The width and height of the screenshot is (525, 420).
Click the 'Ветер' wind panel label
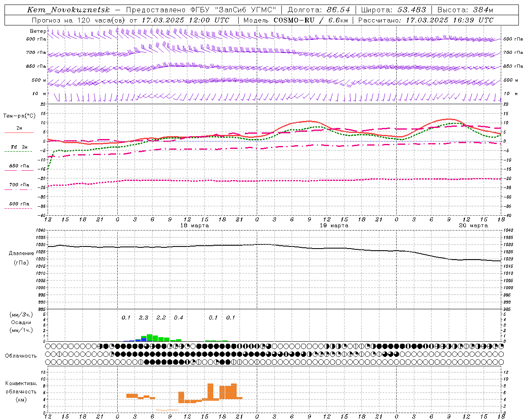point(38,31)
